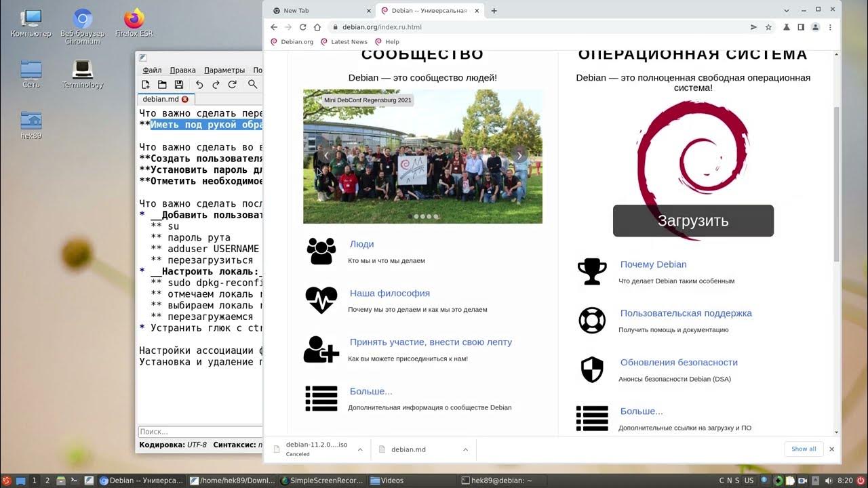Share this page via the send icon
The height and width of the screenshot is (488, 868).
pos(753,27)
